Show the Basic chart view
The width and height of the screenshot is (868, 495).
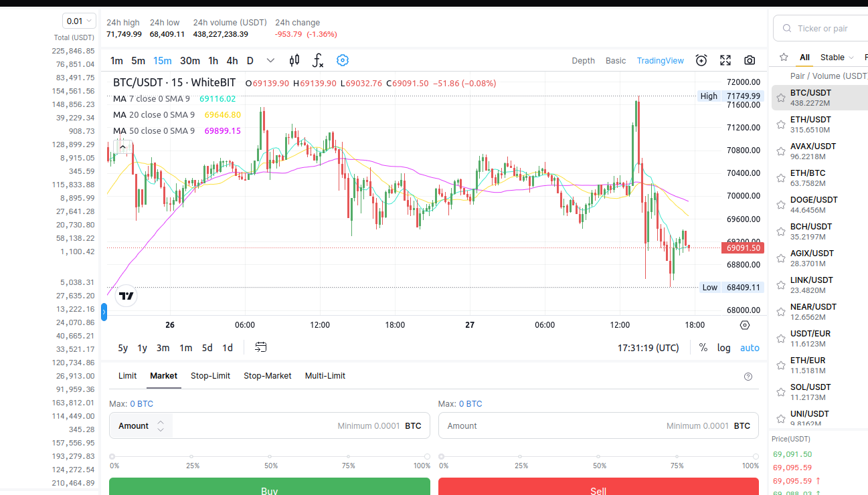[616, 60]
